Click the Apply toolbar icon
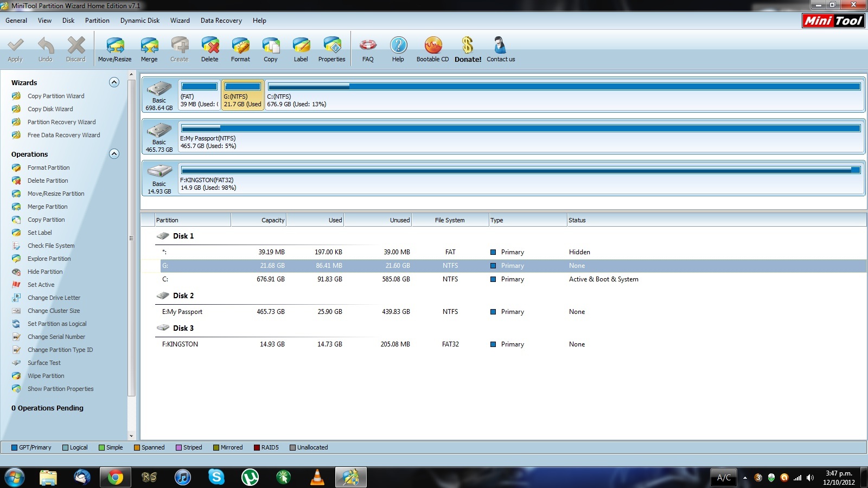868x488 pixels. click(15, 49)
